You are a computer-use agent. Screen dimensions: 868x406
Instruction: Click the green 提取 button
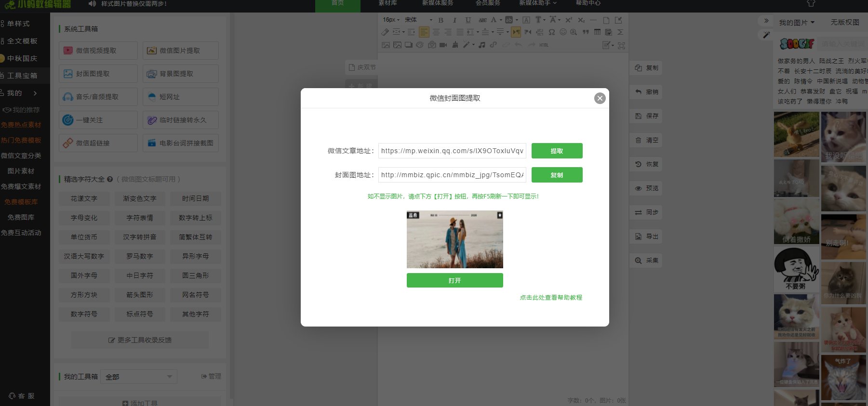[x=557, y=151]
